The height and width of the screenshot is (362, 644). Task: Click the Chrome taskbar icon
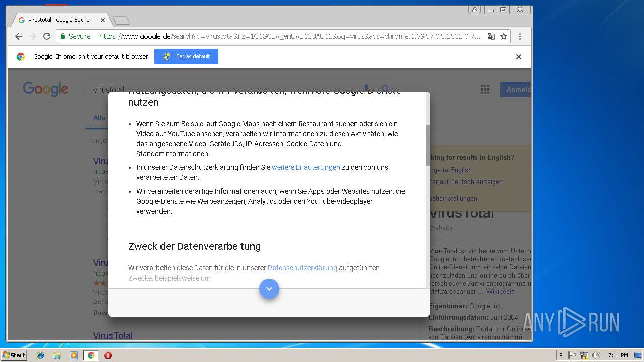pos(91,355)
